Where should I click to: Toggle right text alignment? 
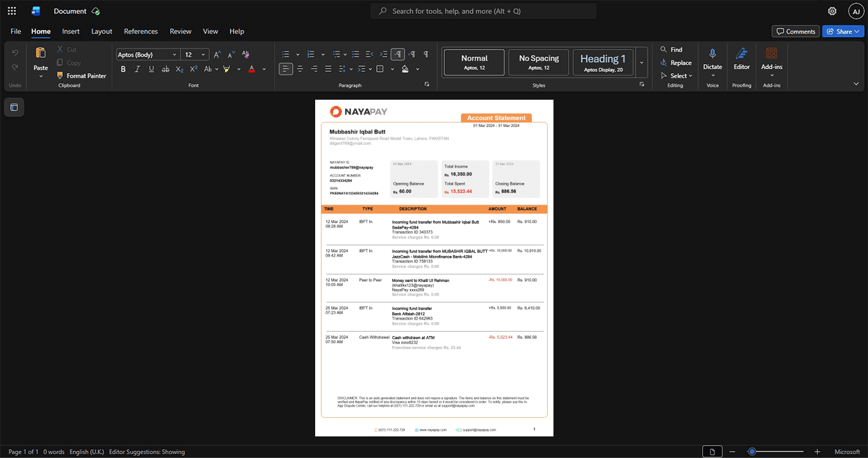click(314, 69)
